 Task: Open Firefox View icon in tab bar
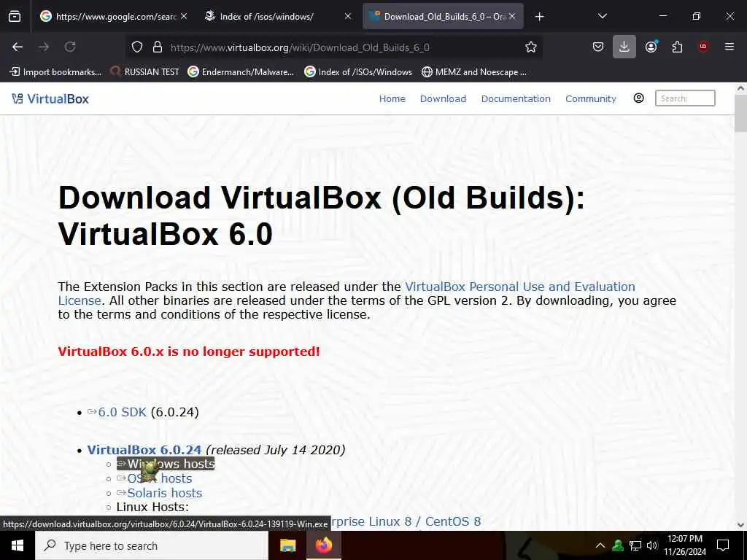[15, 17]
